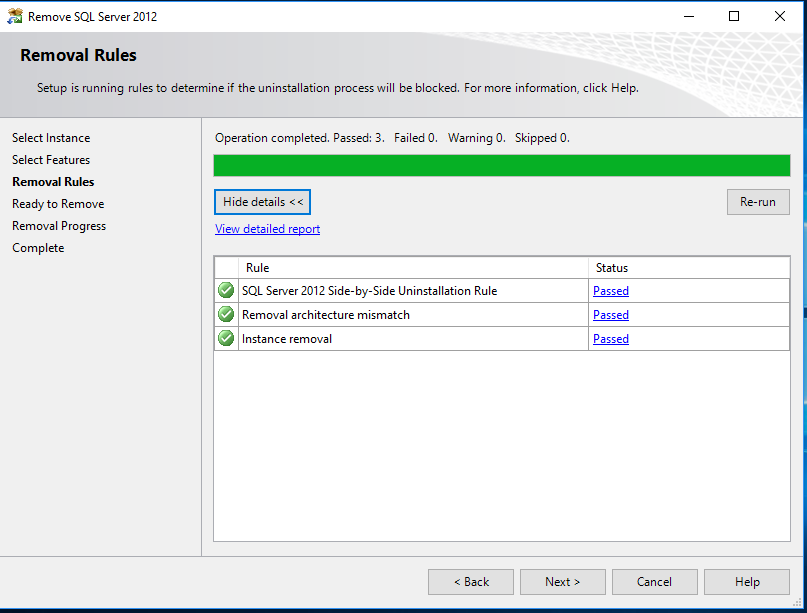Advance wizard with Next button

click(x=562, y=581)
